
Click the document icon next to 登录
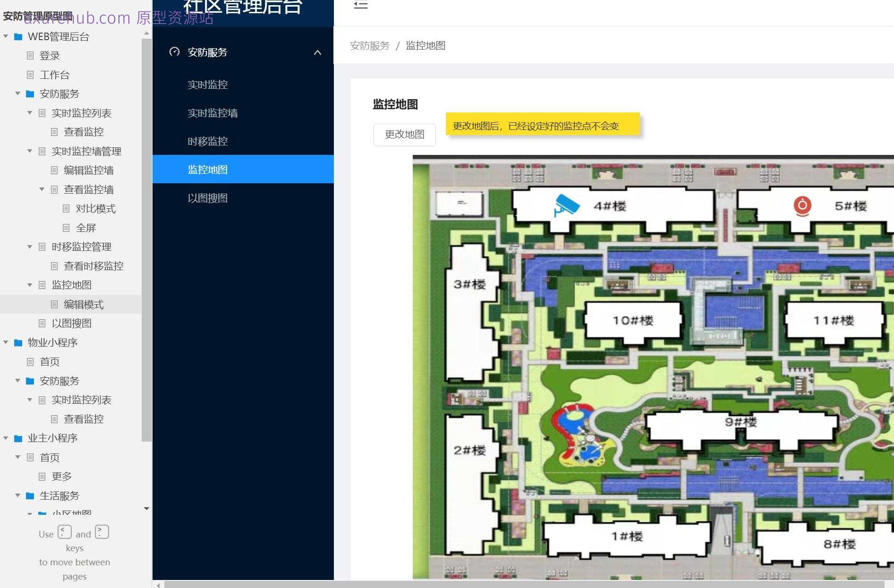coord(30,55)
